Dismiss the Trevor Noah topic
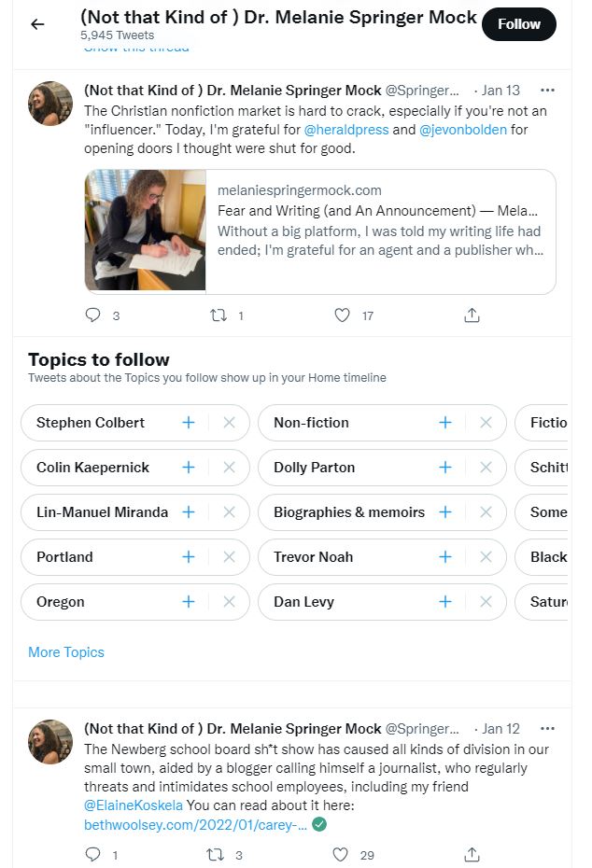Image resolution: width=592 pixels, height=868 pixels. coord(486,557)
